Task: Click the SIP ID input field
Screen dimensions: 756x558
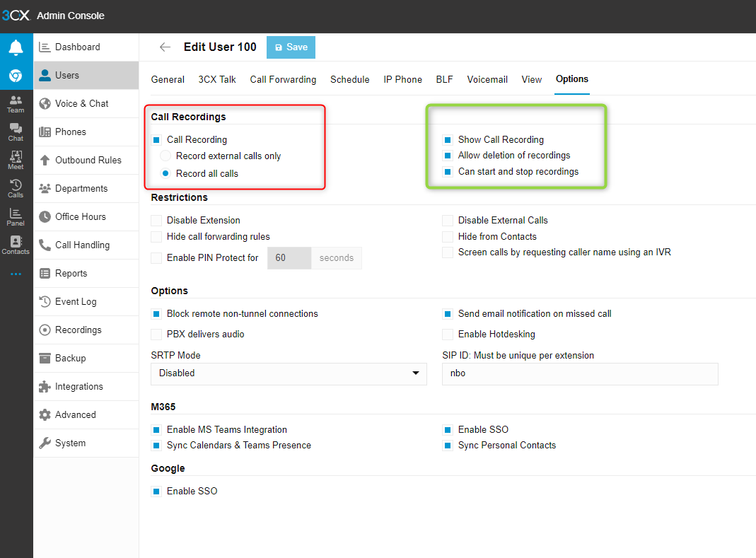Action: point(580,374)
